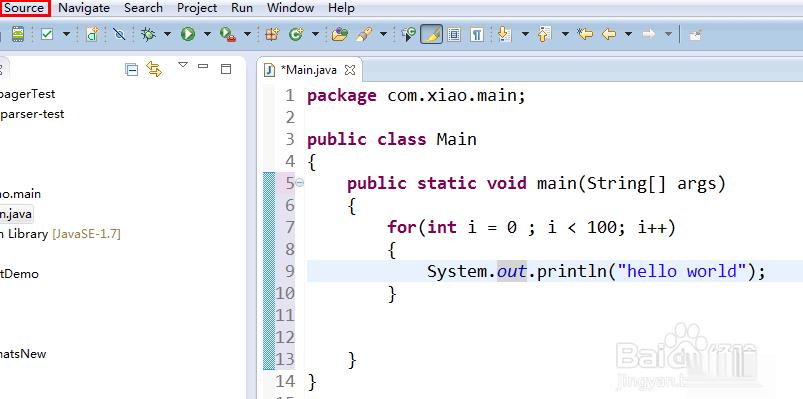Click the Next Annotation down-arrow icon
803x399 pixels.
click(504, 34)
